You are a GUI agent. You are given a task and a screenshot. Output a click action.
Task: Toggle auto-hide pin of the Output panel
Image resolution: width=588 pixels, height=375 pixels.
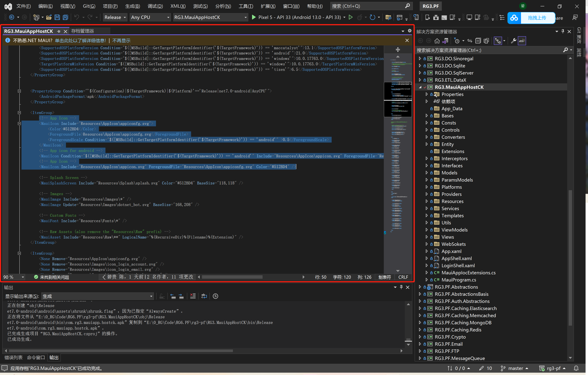[401, 287]
